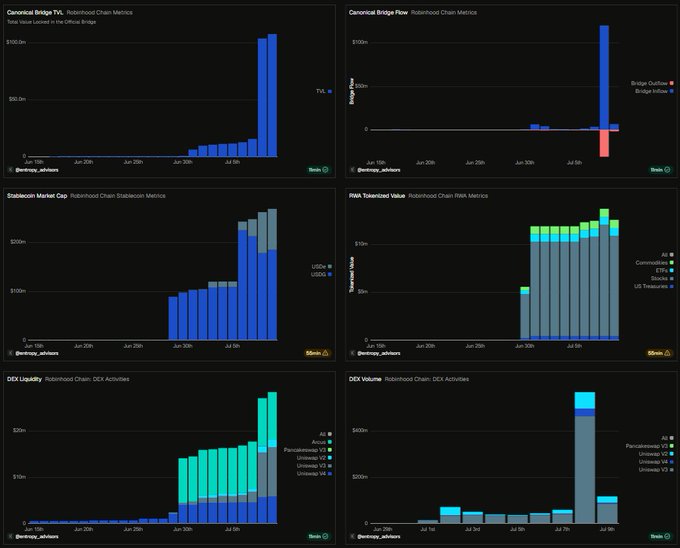The image size is (680, 548).
Task: Click the Bridge Flow vertical axis title
Action: pyautogui.click(x=352, y=91)
